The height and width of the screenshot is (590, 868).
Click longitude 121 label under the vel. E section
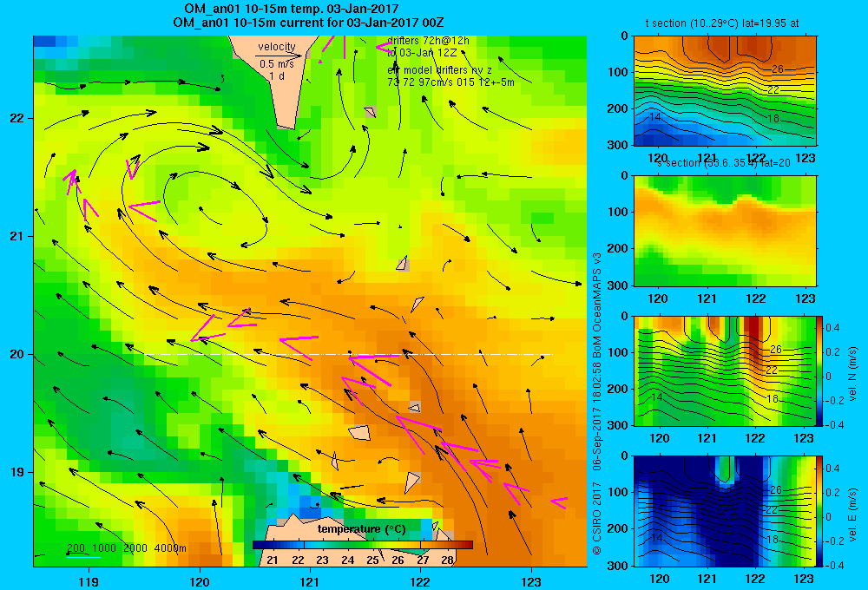(707, 579)
